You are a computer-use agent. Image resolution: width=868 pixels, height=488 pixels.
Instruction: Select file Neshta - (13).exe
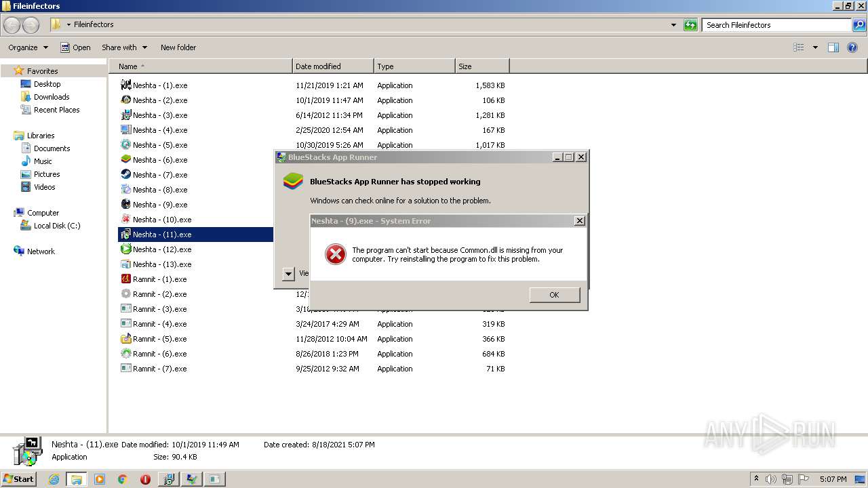(162, 264)
